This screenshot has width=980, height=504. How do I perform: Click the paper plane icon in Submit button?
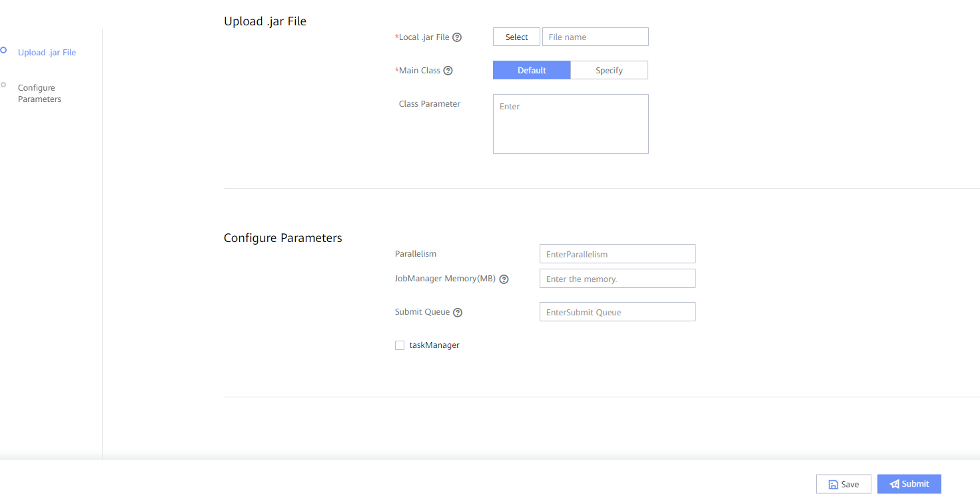(x=895, y=484)
